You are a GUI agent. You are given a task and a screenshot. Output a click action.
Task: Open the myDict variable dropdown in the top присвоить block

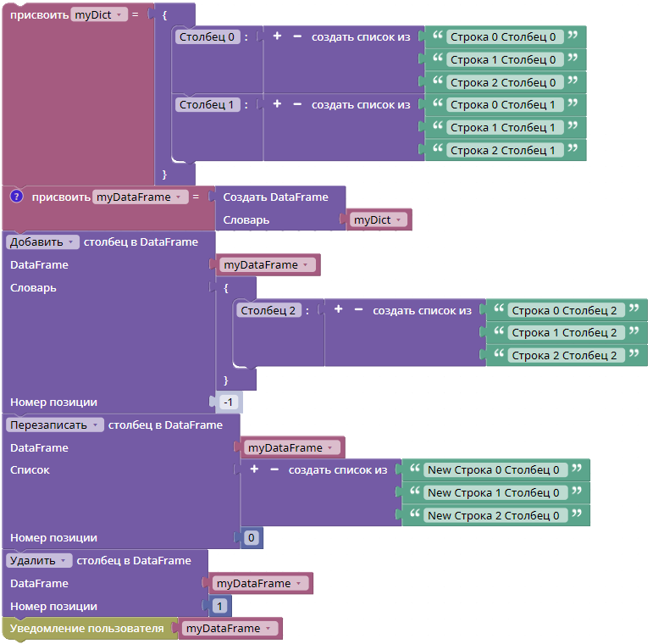click(99, 15)
